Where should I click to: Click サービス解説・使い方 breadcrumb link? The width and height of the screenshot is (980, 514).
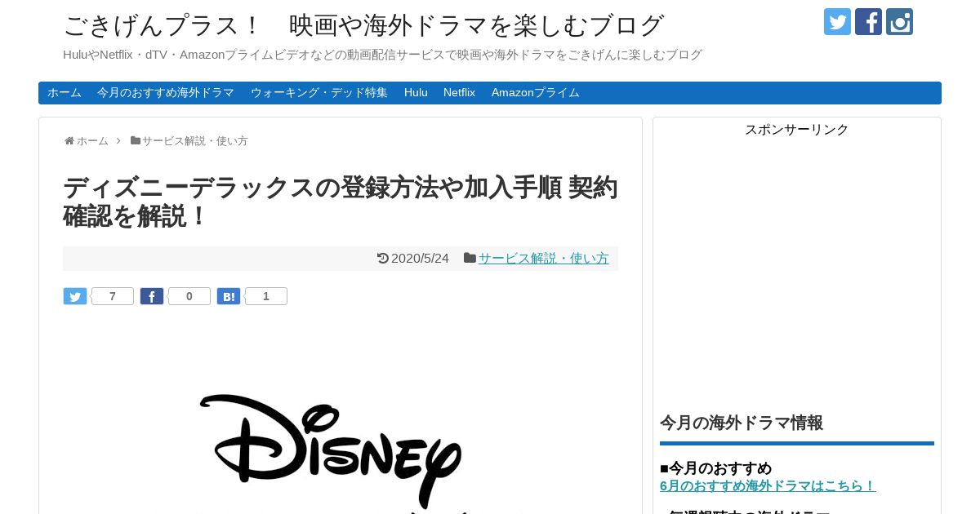195,140
